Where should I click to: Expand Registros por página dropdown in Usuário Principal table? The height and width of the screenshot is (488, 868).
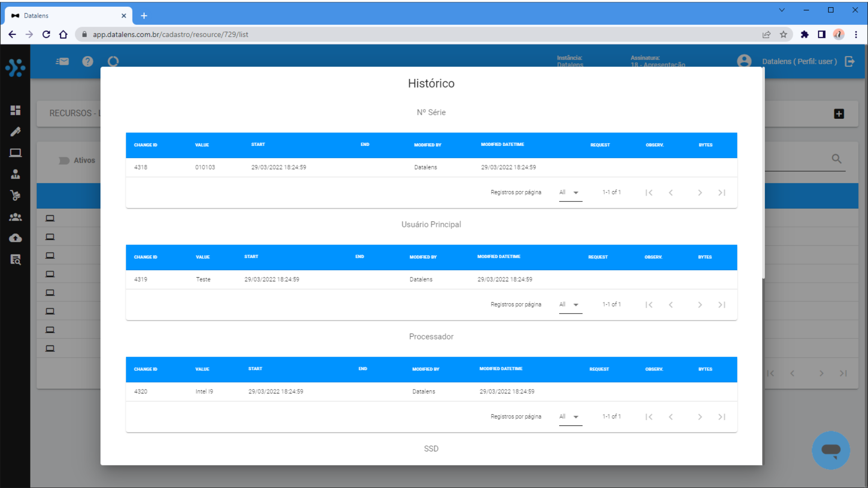click(570, 305)
